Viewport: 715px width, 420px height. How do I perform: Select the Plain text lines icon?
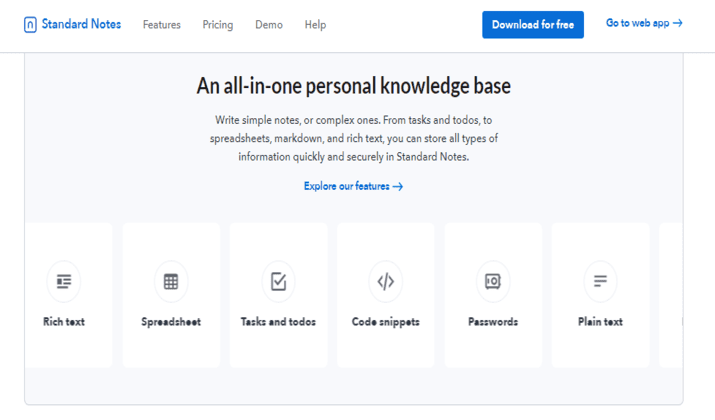point(601,281)
